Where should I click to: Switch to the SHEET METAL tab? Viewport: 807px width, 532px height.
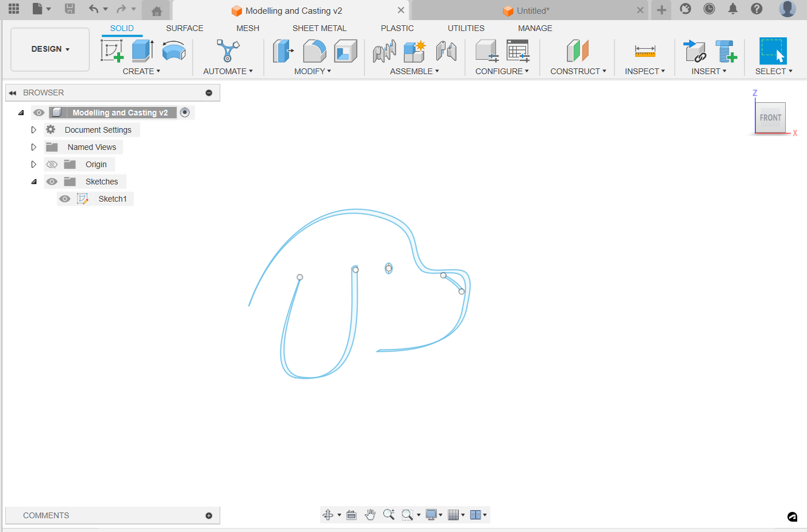point(320,28)
